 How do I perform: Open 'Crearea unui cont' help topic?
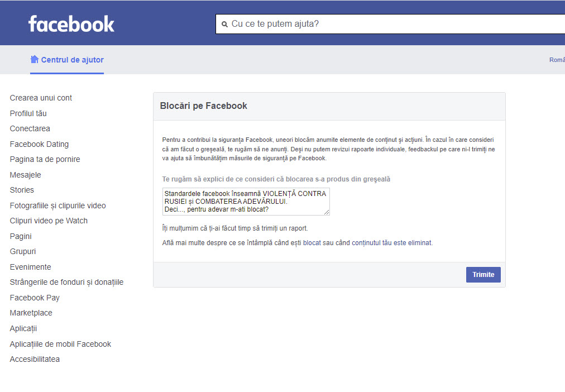41,98
